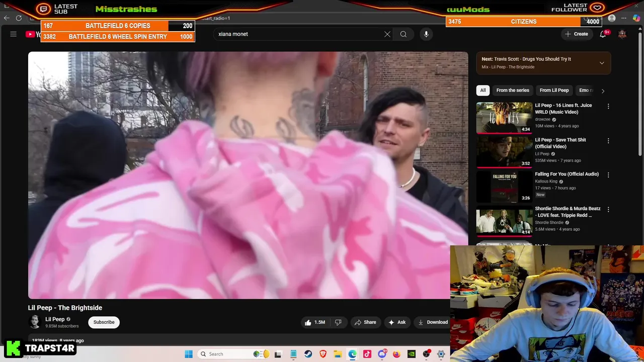This screenshot has height=362, width=644.
Task: Click in the search field containing xiana monet
Action: coord(299,34)
